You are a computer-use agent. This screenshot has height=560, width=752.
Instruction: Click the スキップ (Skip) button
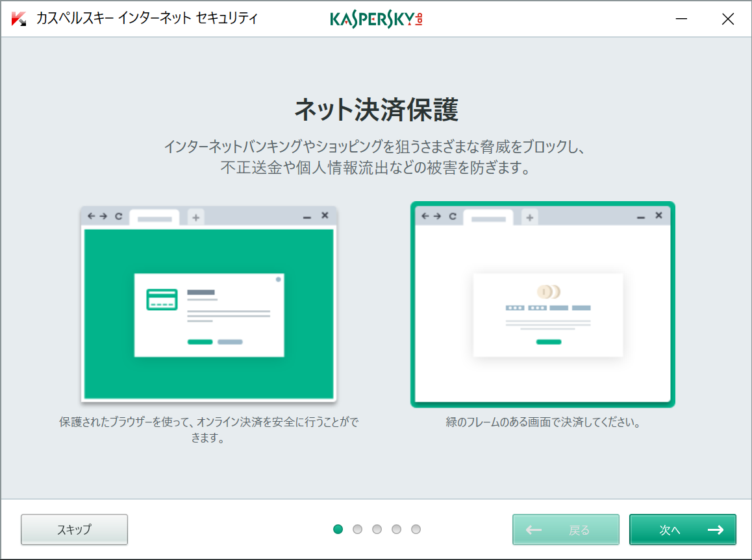coord(74,530)
